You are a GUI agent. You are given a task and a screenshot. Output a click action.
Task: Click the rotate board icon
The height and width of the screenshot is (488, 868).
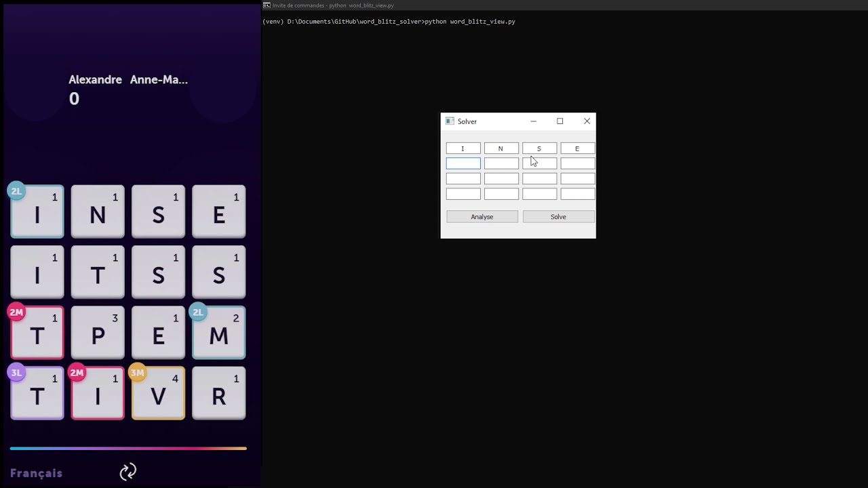point(128,472)
